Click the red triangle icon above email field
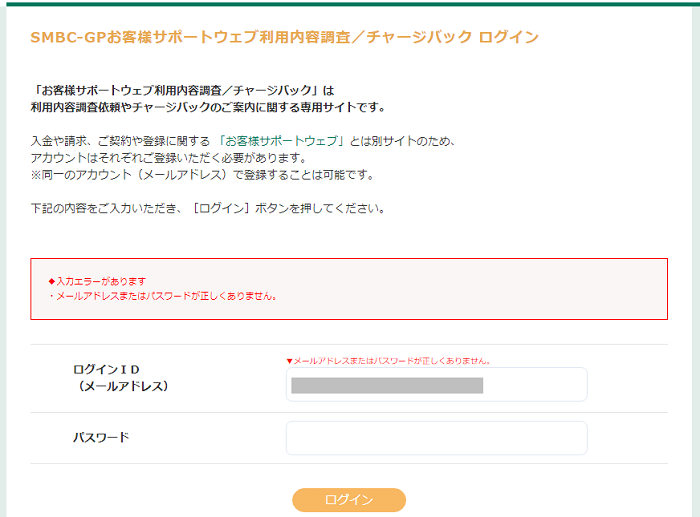Screen dimensions: 700x517 (289, 361)
